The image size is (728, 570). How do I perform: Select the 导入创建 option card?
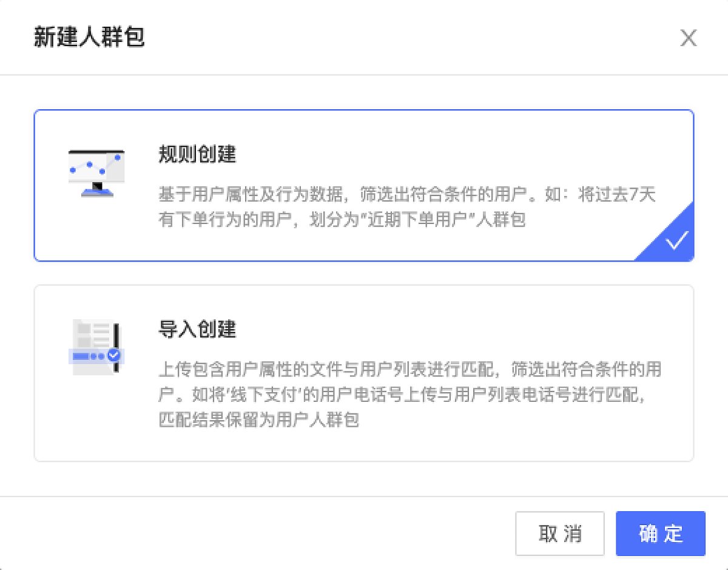pyautogui.click(x=364, y=373)
